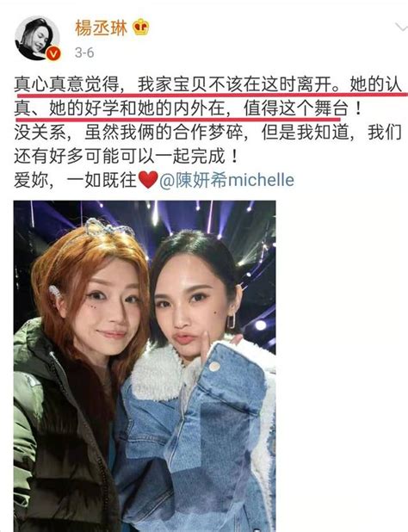
Task: Click the red underline below first text line
Action: (x=210, y=94)
